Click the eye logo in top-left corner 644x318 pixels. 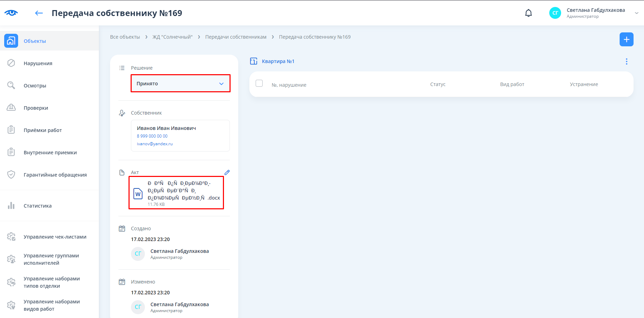click(11, 13)
